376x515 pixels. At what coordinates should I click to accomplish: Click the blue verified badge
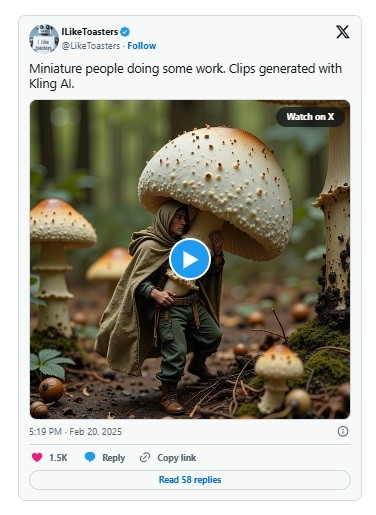[125, 32]
